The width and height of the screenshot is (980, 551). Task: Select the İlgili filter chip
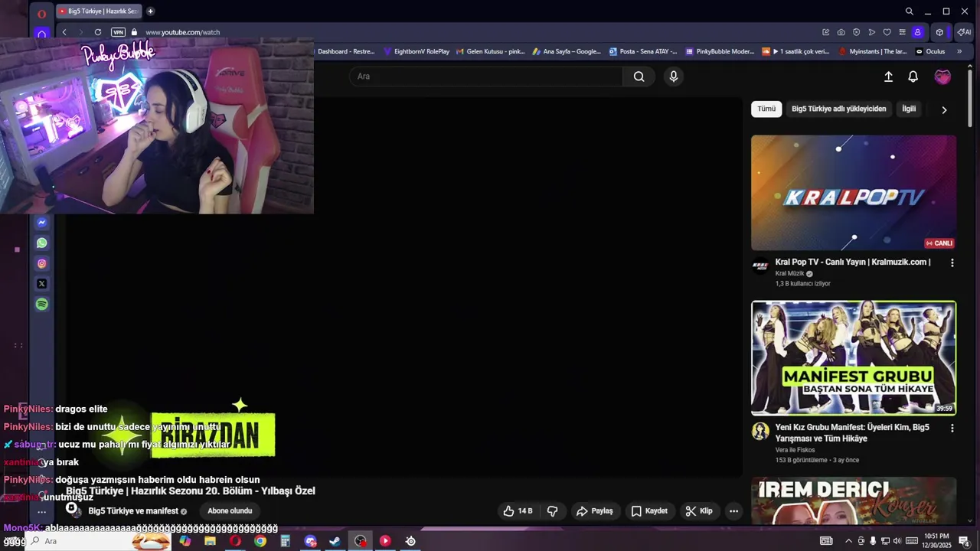909,109
